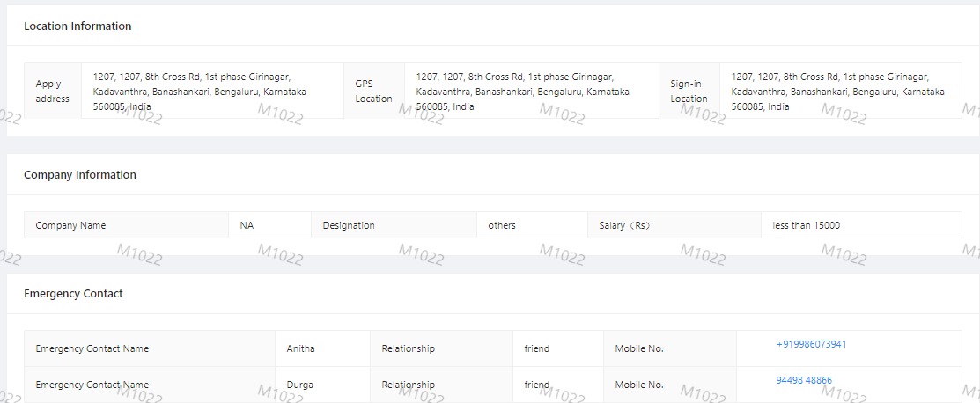Open Durga's phone number link 94498 48866
The image size is (980, 403).
pos(803,380)
